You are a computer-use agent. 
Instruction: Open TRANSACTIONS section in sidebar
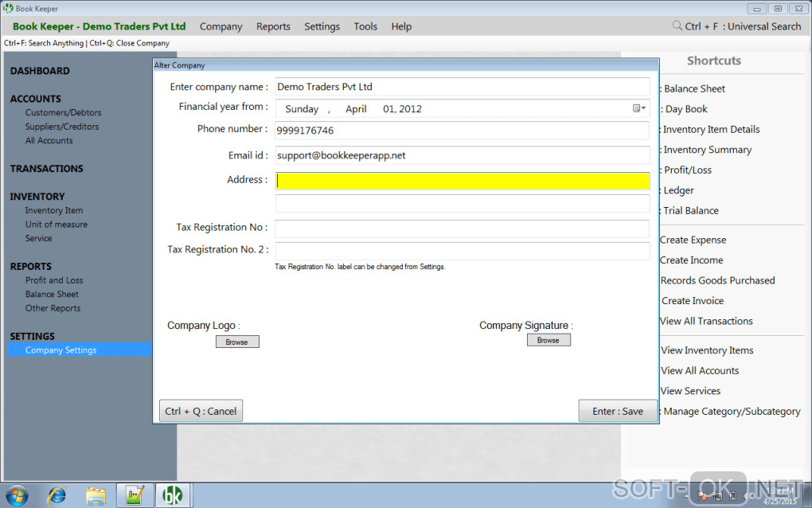point(47,169)
